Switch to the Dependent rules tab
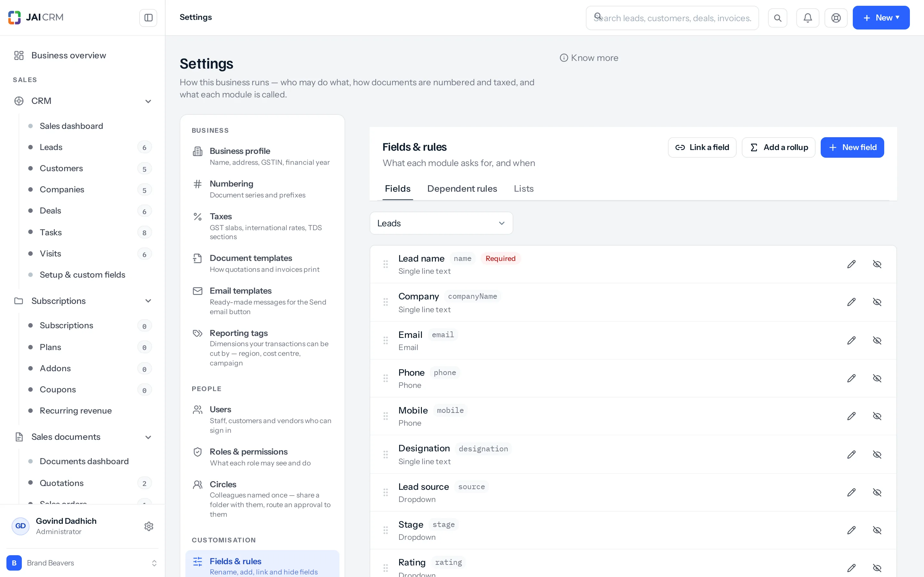Viewport: 924px width, 577px height. tap(462, 188)
